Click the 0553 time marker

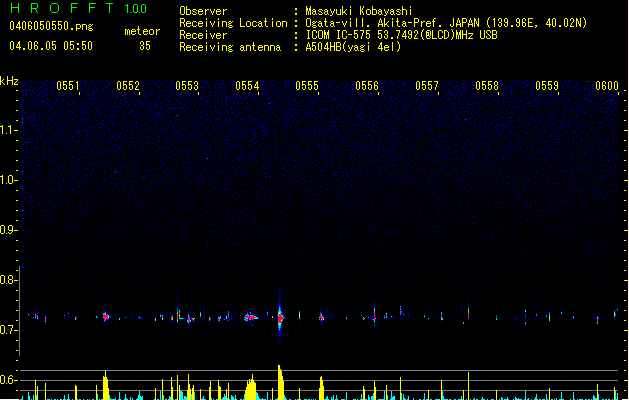(x=187, y=86)
